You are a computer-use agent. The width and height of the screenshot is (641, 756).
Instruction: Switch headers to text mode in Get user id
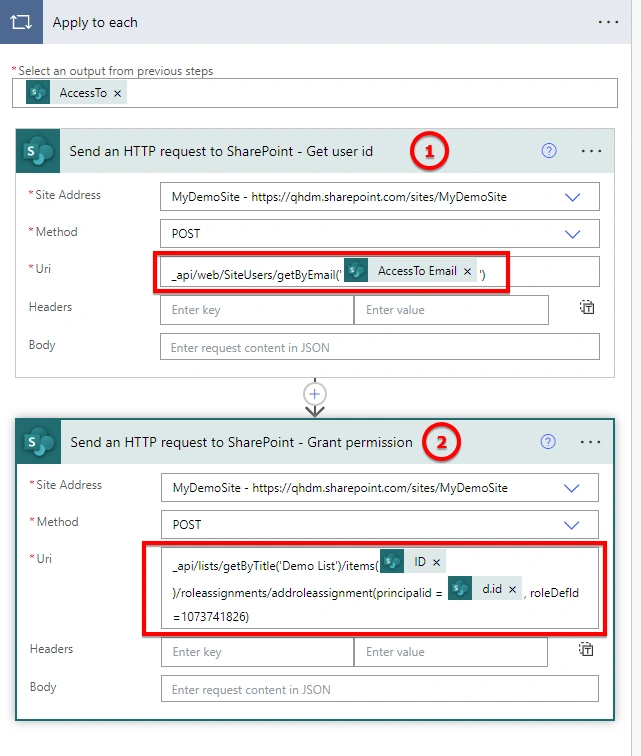pyautogui.click(x=586, y=307)
